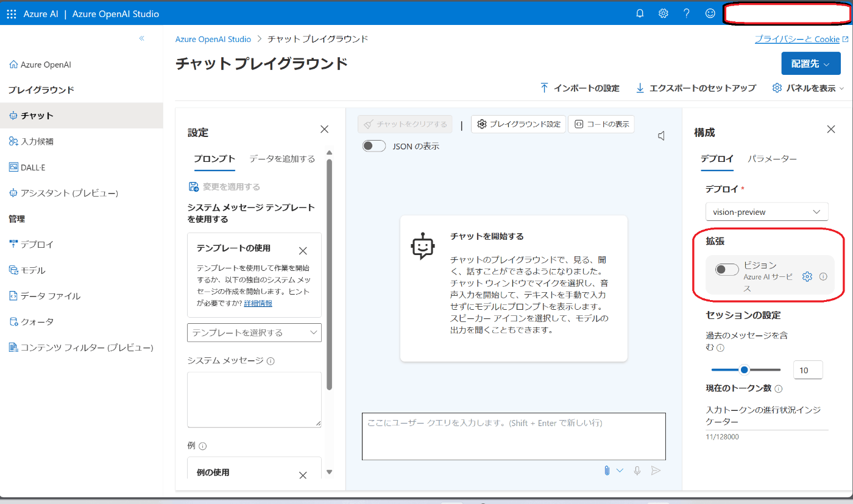853x504 pixels.
Task: Click the microphone input icon
Action: click(637, 471)
